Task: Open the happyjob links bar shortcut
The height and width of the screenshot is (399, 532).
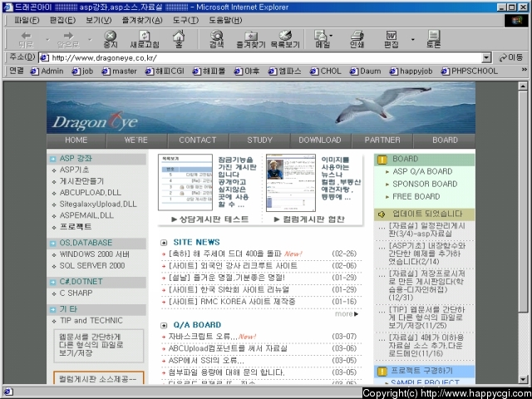Action: (x=411, y=71)
